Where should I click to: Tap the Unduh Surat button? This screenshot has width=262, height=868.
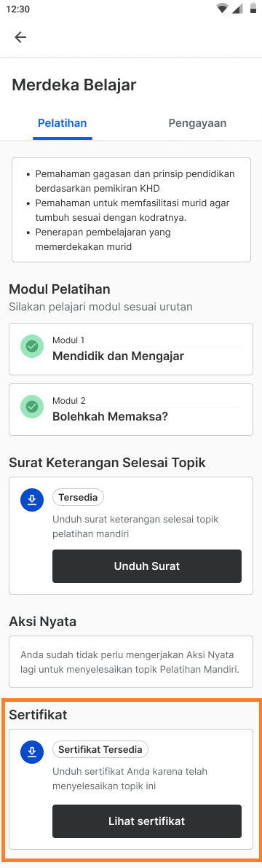click(x=147, y=566)
